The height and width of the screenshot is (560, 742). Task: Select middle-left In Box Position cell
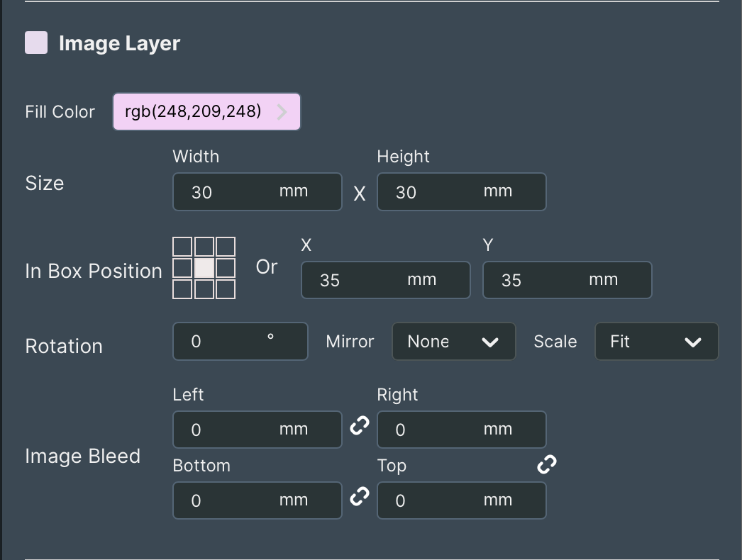tap(182, 268)
